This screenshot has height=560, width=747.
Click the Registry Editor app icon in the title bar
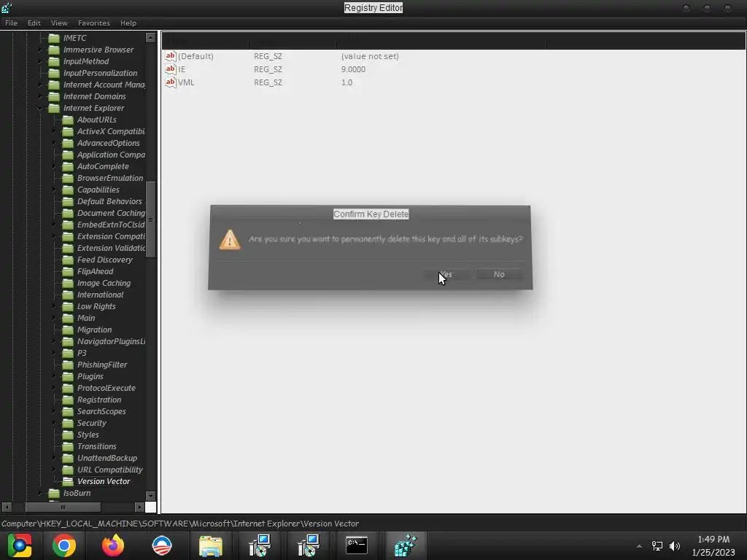[7, 7]
